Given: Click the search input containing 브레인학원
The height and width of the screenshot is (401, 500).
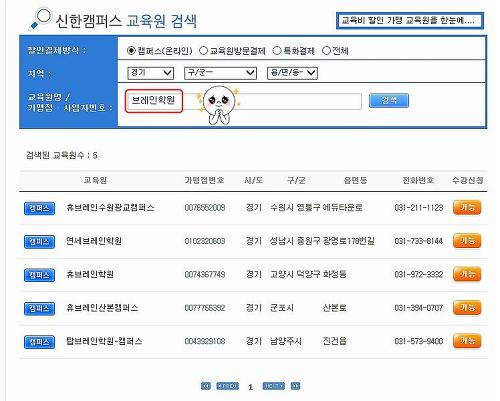Looking at the screenshot, I should click(243, 101).
